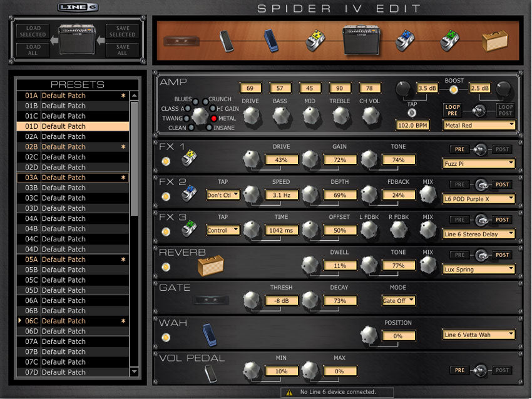Expand the Gate Off mode dropdown
This screenshot has height=399, width=532.
click(399, 300)
